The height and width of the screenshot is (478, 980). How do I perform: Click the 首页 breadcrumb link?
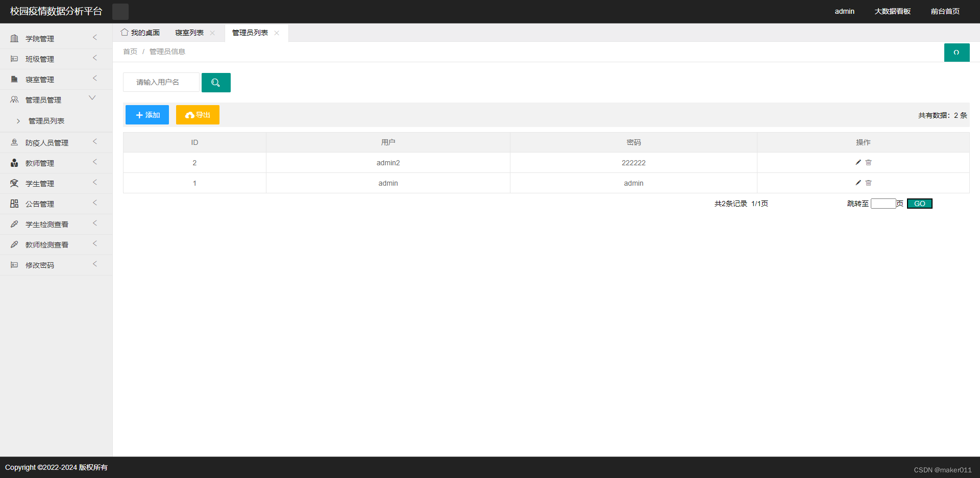pos(130,52)
